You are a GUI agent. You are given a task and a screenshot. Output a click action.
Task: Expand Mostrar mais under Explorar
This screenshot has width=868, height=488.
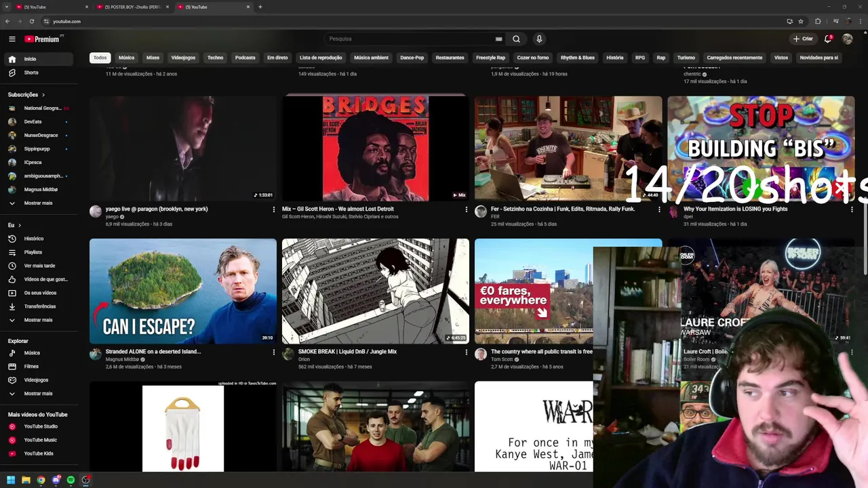39,394
